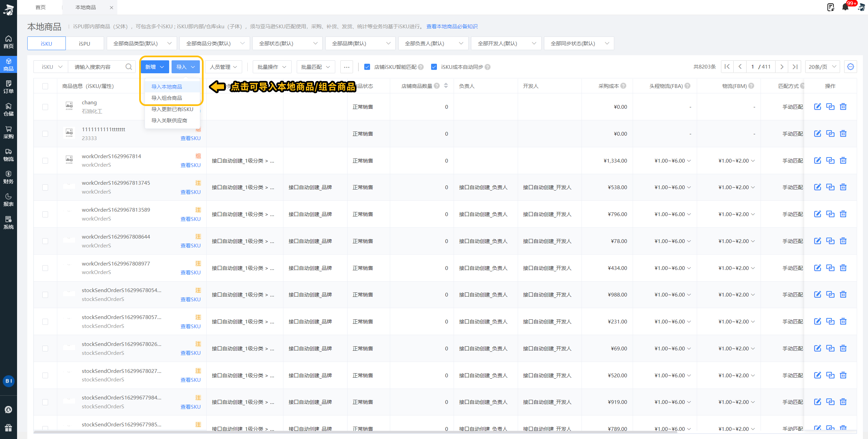The width and height of the screenshot is (868, 439).
Task: Delete the chang product row
Action: point(843,107)
